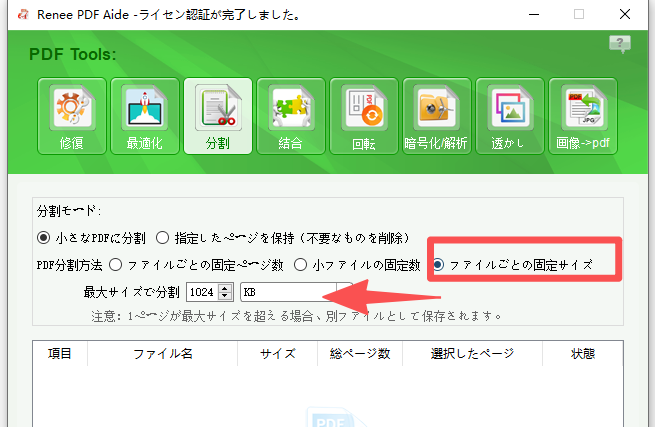
Task: Increase the max size stepper value
Action: click(225, 288)
